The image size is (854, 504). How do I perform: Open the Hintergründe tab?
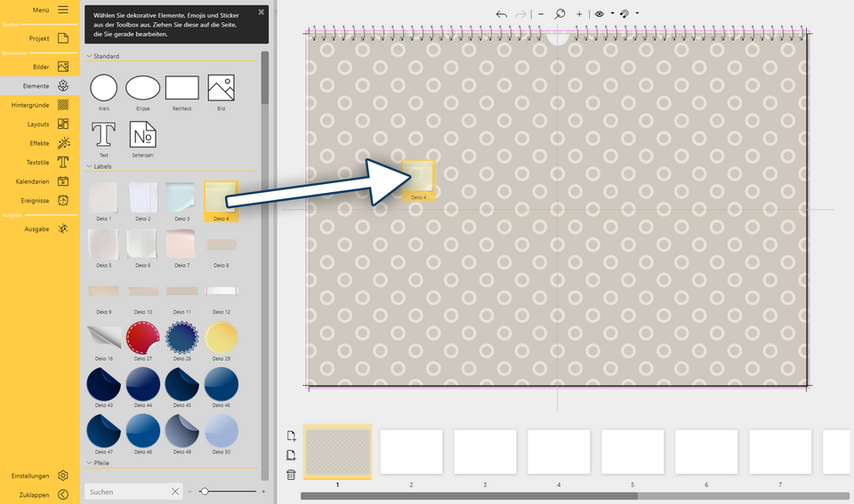pyautogui.click(x=63, y=105)
